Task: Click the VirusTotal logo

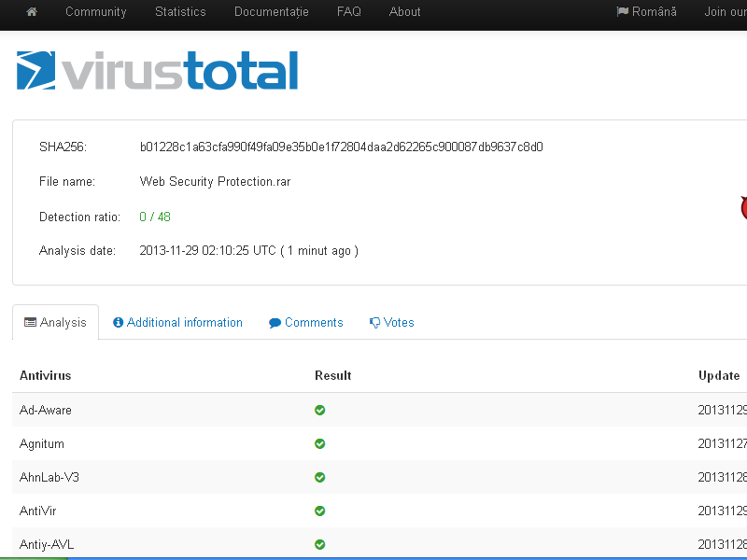Action: pyautogui.click(x=157, y=71)
